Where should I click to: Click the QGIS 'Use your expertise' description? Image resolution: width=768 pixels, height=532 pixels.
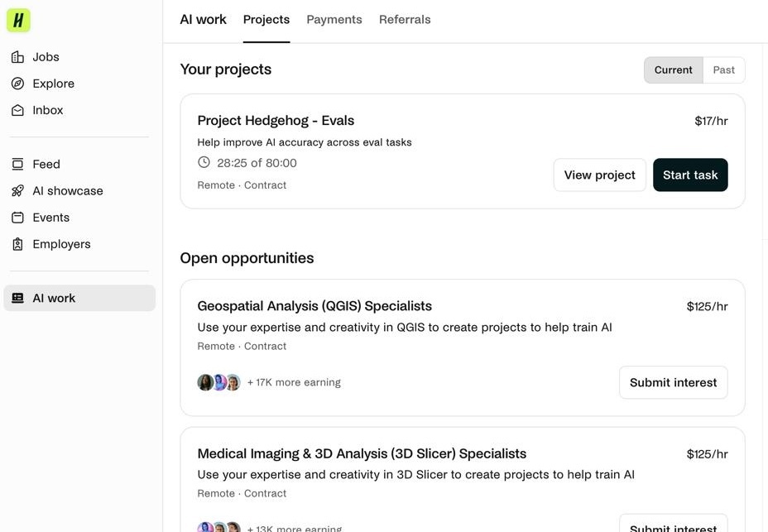[405, 328]
